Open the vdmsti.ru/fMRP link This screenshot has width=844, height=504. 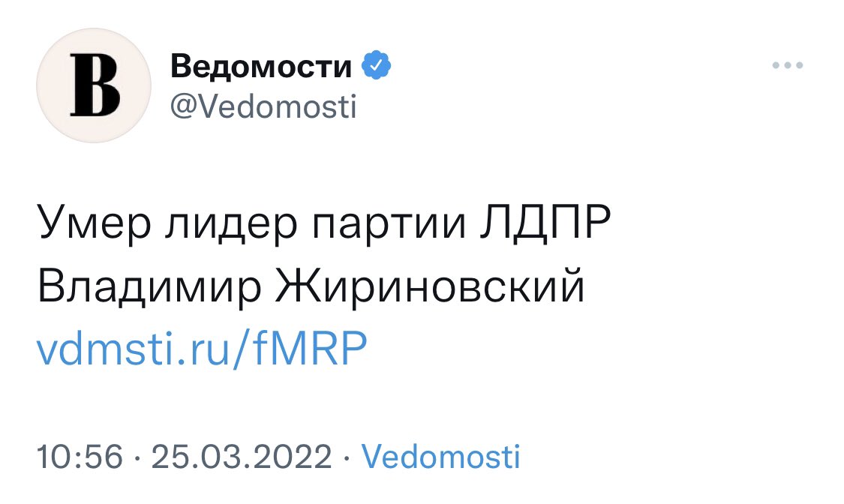[x=202, y=348]
